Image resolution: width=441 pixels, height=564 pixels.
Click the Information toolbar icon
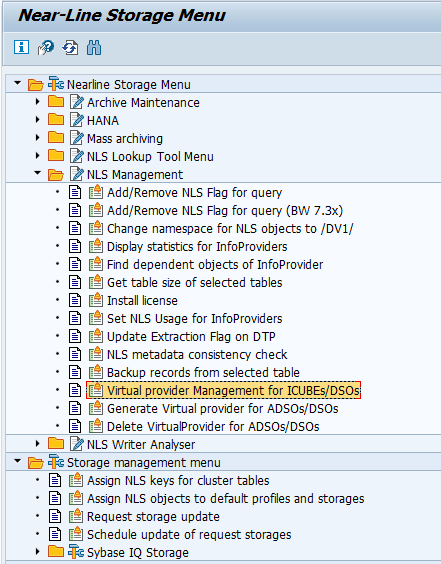tap(21, 47)
